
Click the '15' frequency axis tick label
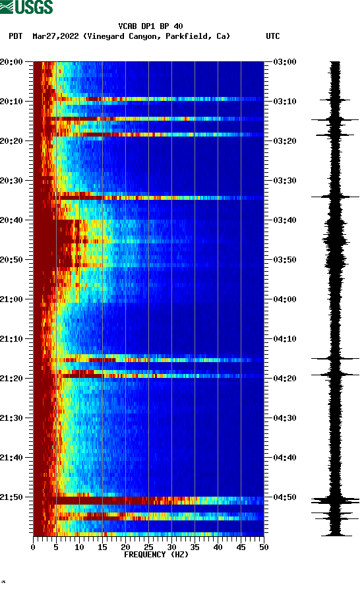tap(103, 547)
